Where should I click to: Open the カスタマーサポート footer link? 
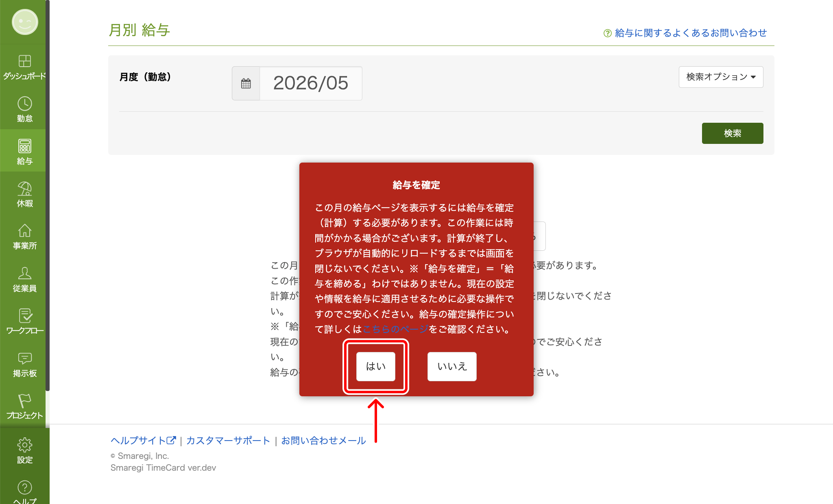(228, 441)
